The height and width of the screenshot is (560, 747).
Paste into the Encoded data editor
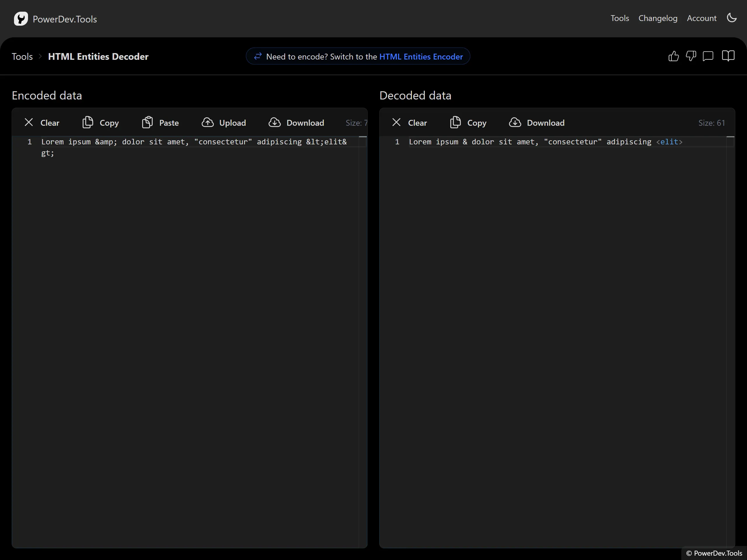point(160,123)
